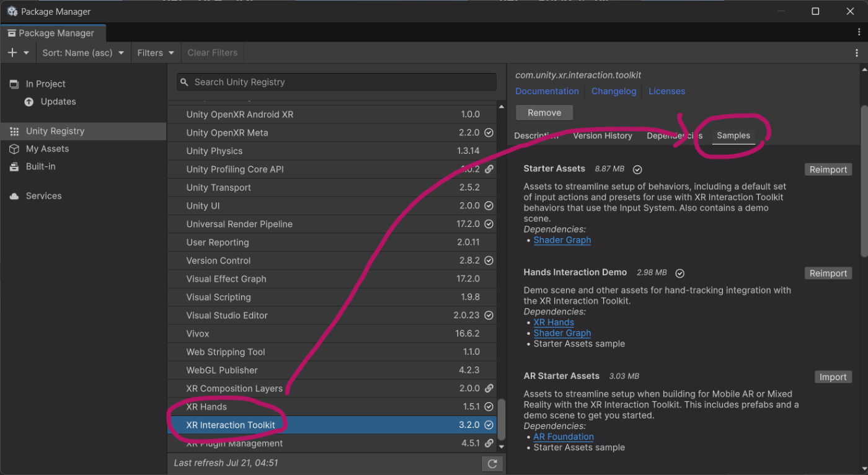Select Unity OpenXR Android XR package
The height and width of the screenshot is (475, 868).
click(332, 114)
